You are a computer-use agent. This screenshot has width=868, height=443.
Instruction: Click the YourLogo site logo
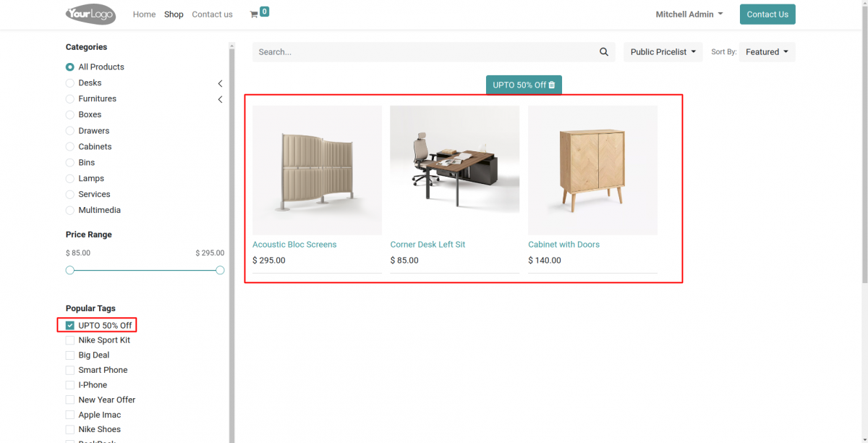(x=90, y=14)
